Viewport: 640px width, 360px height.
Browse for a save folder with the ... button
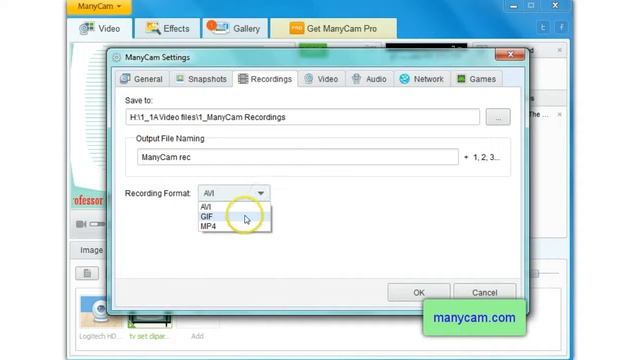coord(498,117)
